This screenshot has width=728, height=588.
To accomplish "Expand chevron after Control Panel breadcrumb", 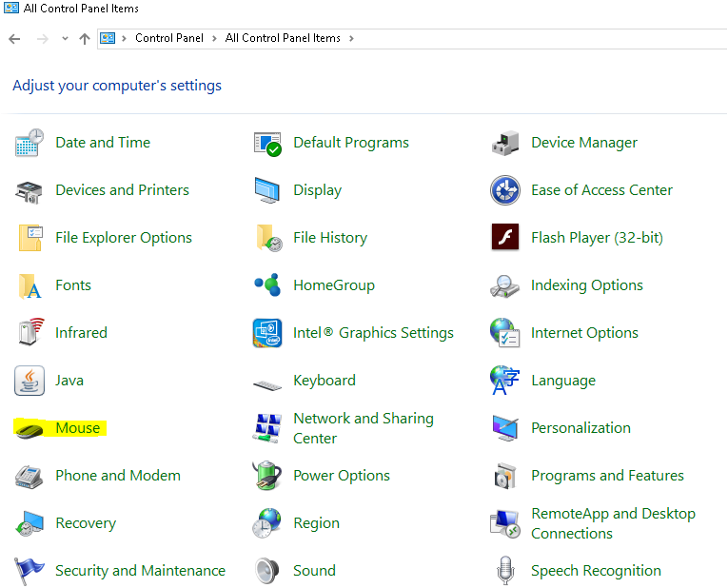I will click(214, 39).
